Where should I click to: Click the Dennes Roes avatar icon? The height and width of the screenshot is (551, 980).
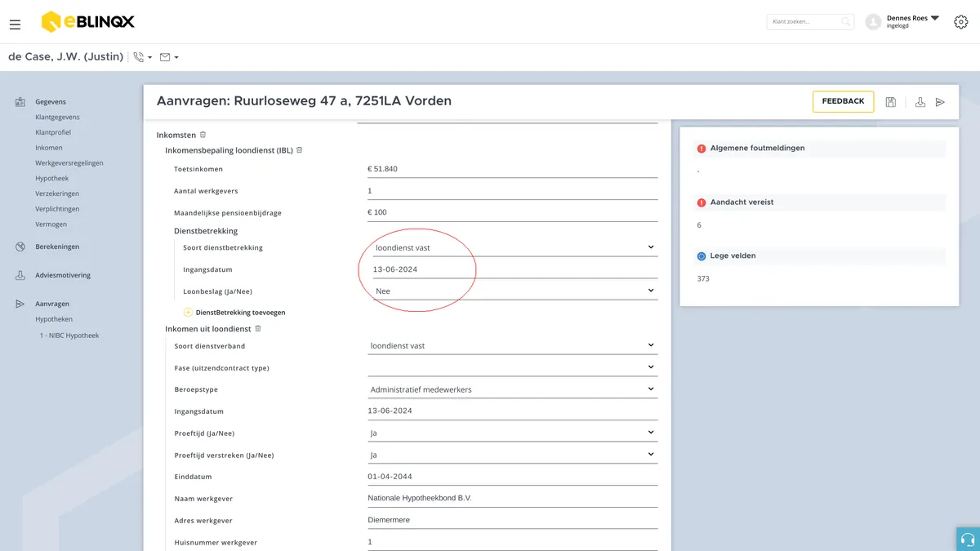click(x=874, y=22)
